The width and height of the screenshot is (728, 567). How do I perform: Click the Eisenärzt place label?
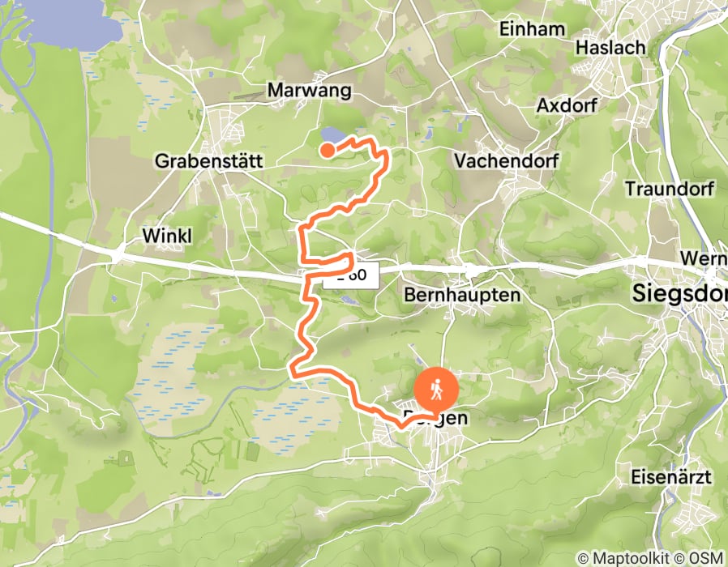point(671,476)
